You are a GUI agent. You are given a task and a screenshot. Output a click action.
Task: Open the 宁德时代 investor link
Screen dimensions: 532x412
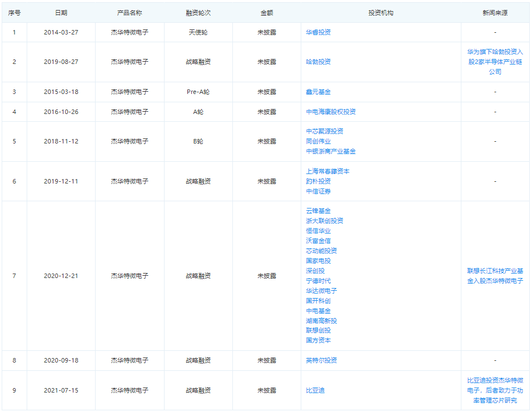pyautogui.click(x=318, y=281)
